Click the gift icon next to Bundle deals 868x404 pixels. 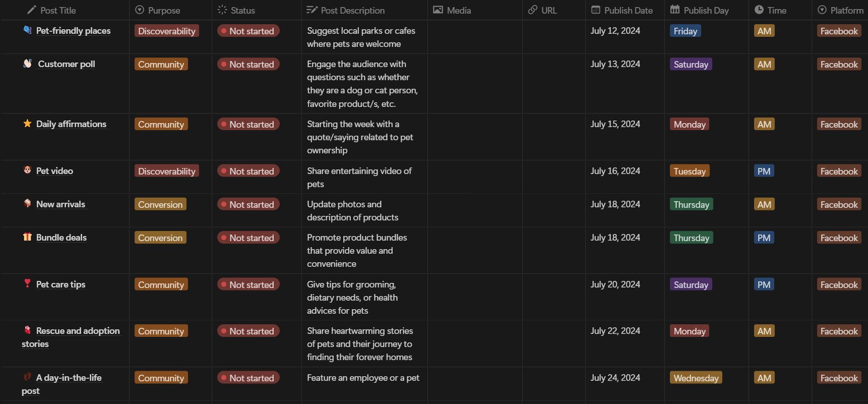coord(27,237)
